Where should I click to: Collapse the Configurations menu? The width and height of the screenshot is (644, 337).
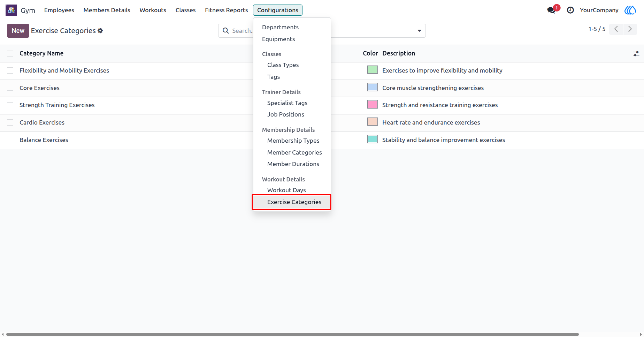coord(278,10)
